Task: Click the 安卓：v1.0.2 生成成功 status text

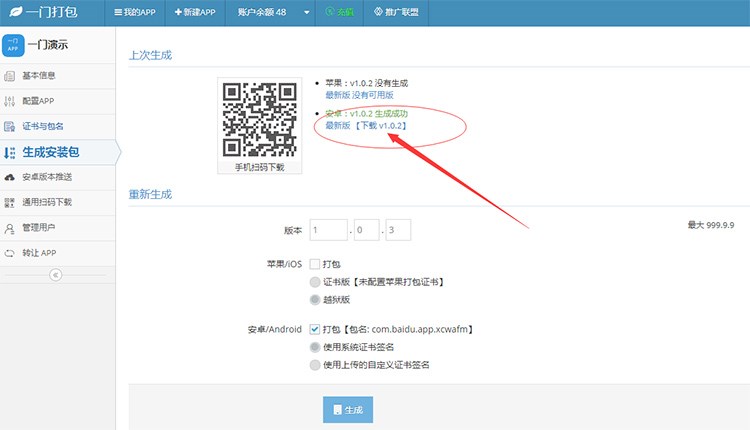Action: pyautogui.click(x=366, y=114)
